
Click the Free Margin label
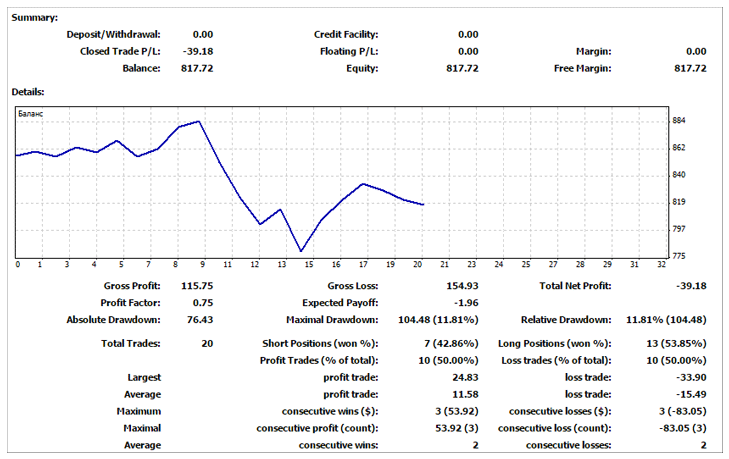[582, 68]
